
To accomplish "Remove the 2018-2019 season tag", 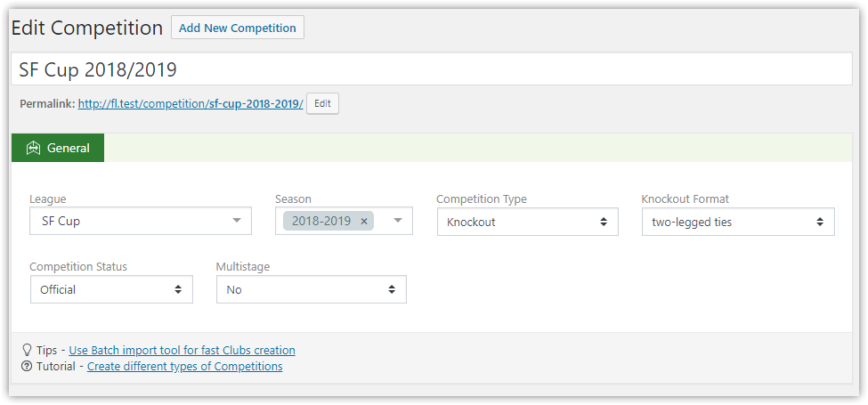I will (x=364, y=222).
